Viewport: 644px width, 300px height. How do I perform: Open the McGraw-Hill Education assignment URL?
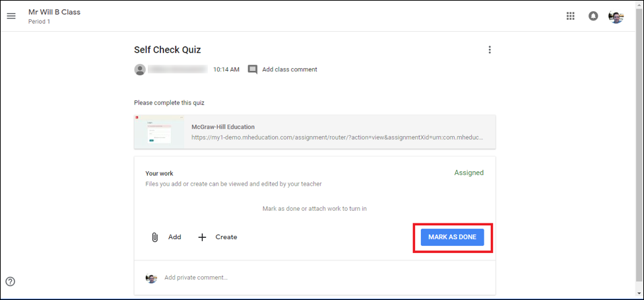click(337, 137)
